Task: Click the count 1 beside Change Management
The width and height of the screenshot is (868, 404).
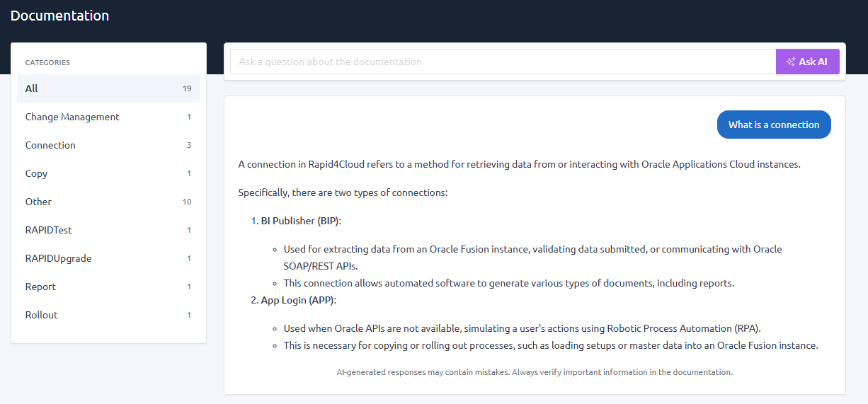Action: pos(189,117)
